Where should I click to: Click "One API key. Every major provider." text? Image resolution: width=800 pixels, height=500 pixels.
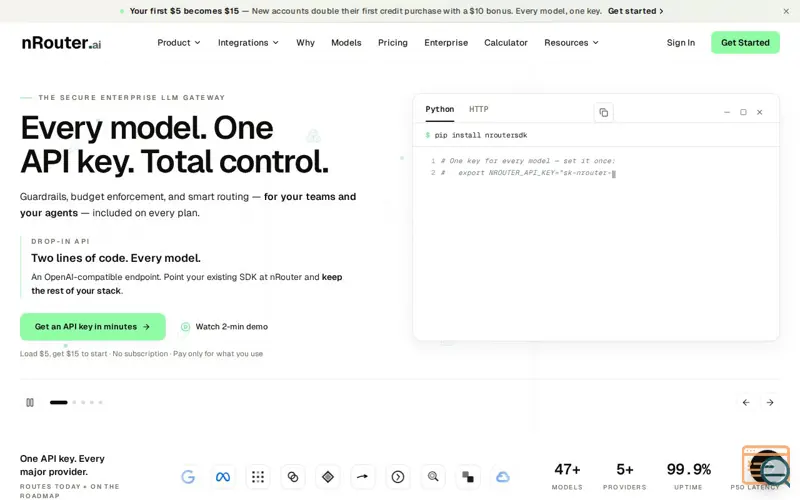tap(62, 465)
